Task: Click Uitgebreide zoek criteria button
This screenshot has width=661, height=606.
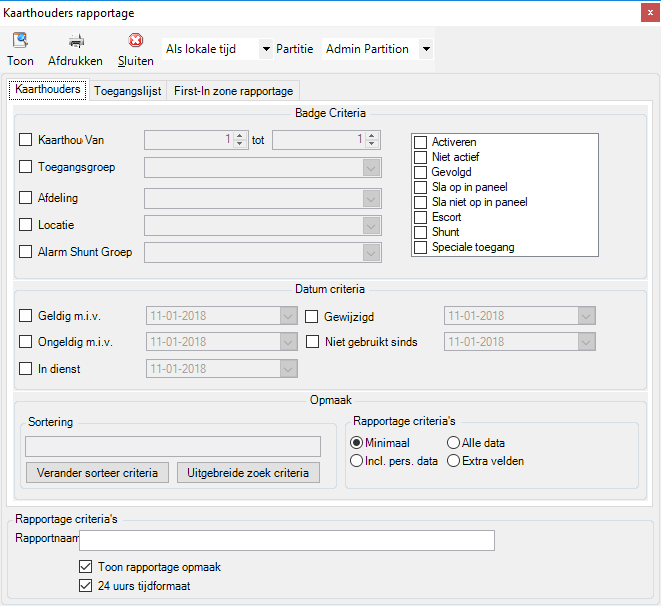Action: (x=248, y=473)
